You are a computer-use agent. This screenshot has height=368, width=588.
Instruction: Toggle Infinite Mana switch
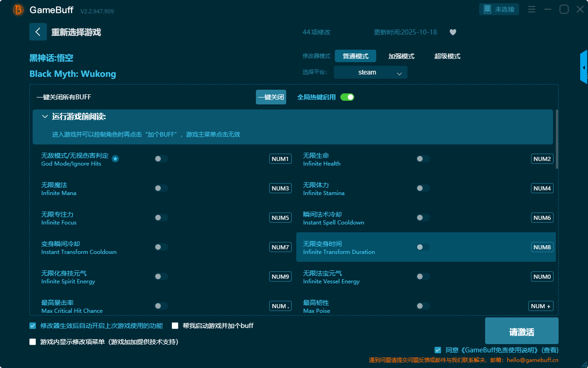click(x=161, y=188)
